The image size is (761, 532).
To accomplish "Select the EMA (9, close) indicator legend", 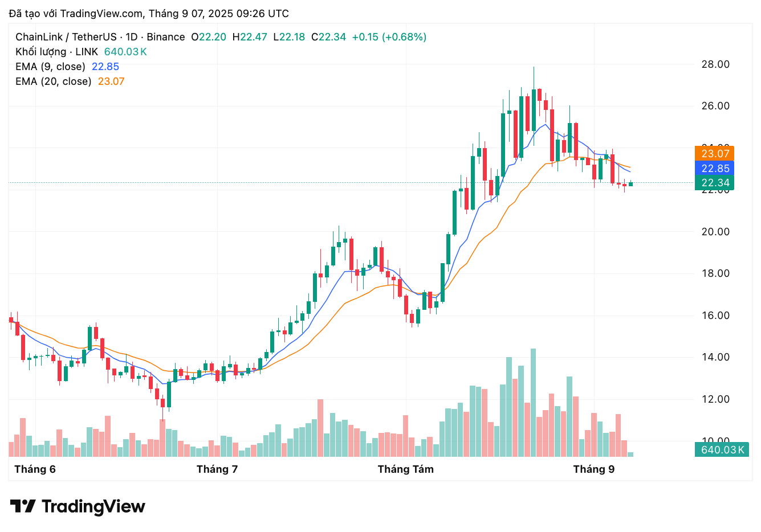I will click(50, 67).
